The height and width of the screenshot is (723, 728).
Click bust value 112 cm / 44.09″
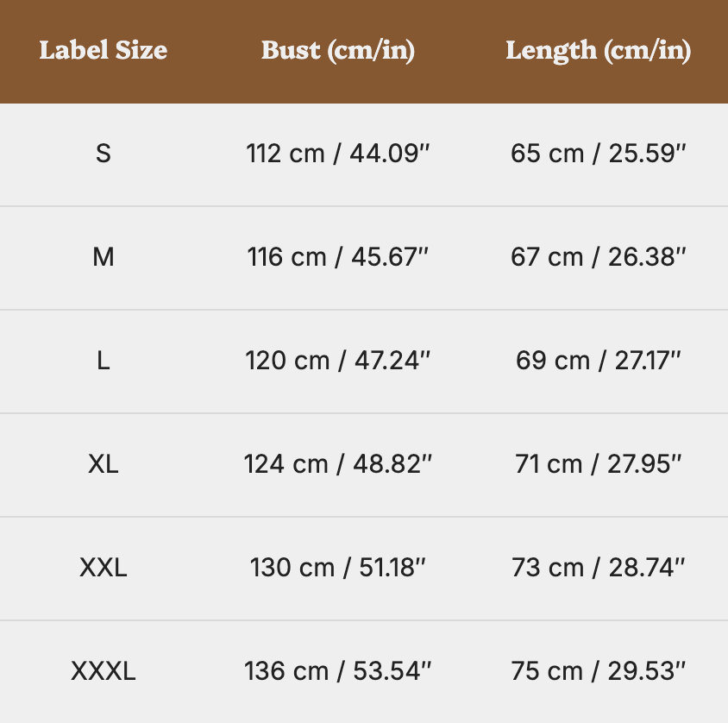(x=338, y=154)
